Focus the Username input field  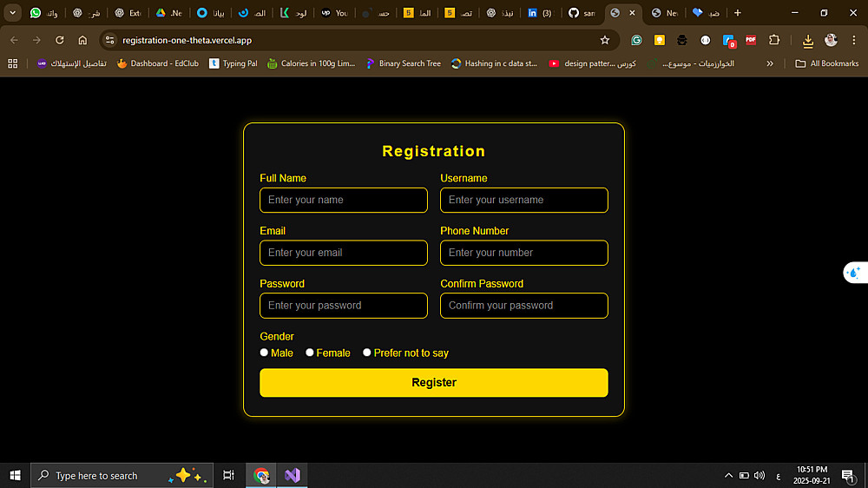[523, 200]
